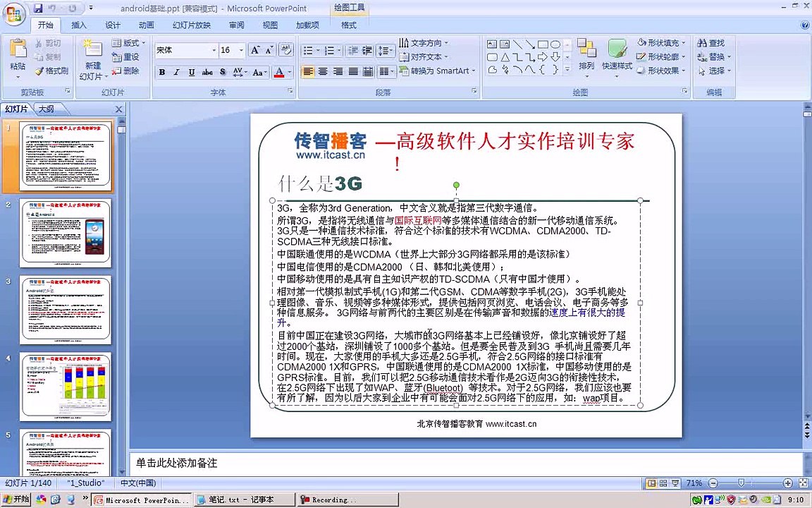Apply strikethrough with the abc icon

click(207, 72)
